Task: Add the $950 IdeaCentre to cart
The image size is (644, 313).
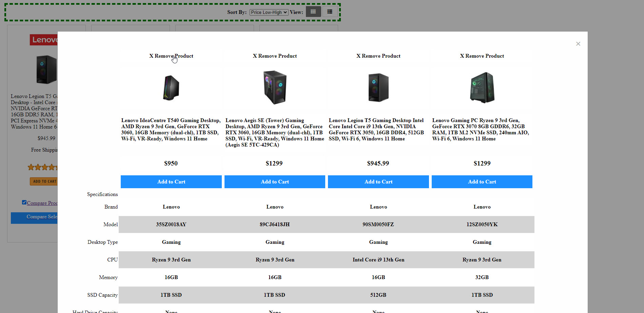Action: click(x=171, y=182)
